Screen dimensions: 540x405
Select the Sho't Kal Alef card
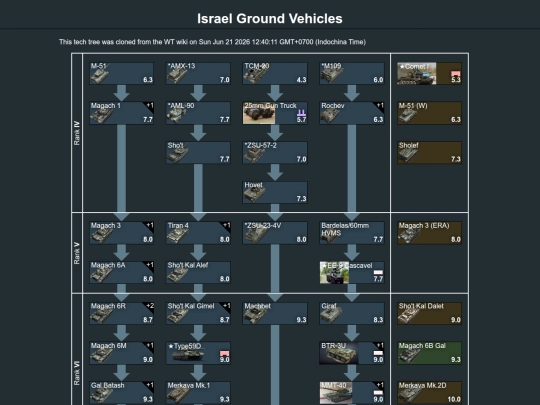(x=198, y=272)
